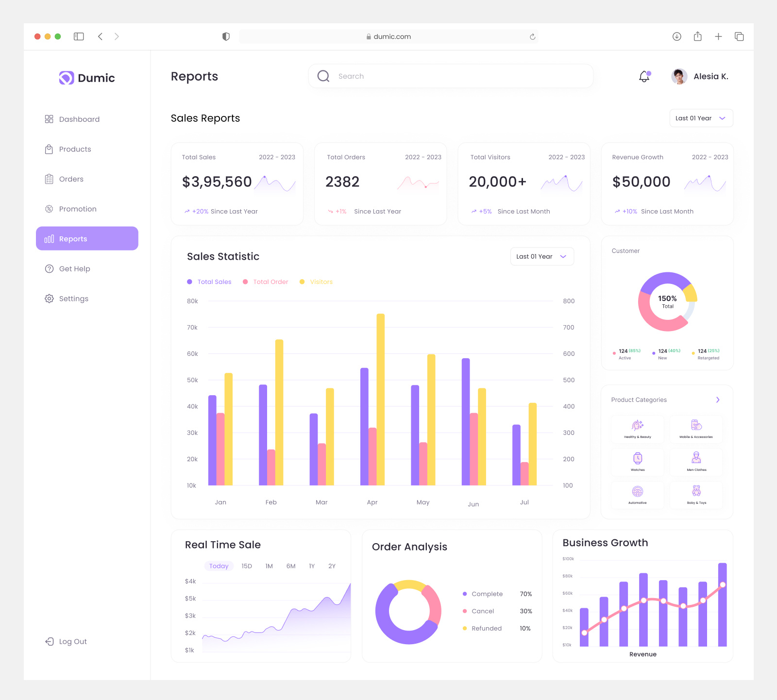Switch Real Time Sale to 1M tab
The width and height of the screenshot is (777, 700).
coord(269,566)
